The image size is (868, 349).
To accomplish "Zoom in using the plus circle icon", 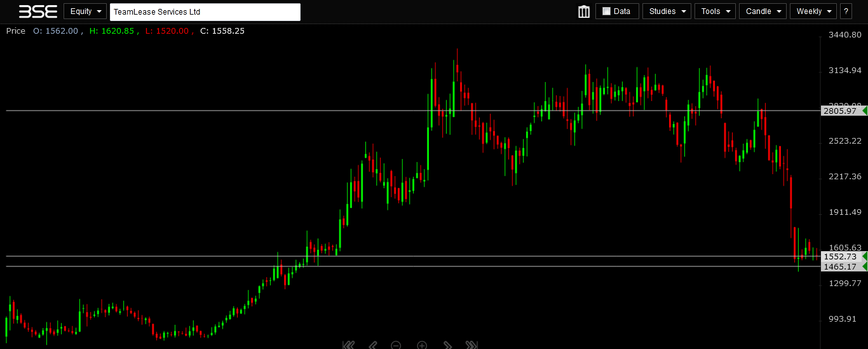I will [x=422, y=345].
